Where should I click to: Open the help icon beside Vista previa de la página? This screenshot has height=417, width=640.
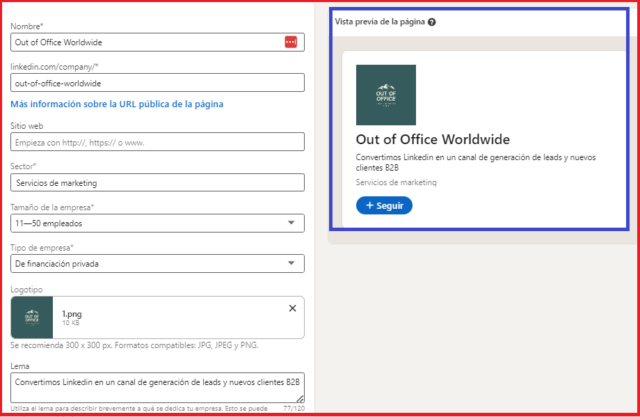(432, 22)
